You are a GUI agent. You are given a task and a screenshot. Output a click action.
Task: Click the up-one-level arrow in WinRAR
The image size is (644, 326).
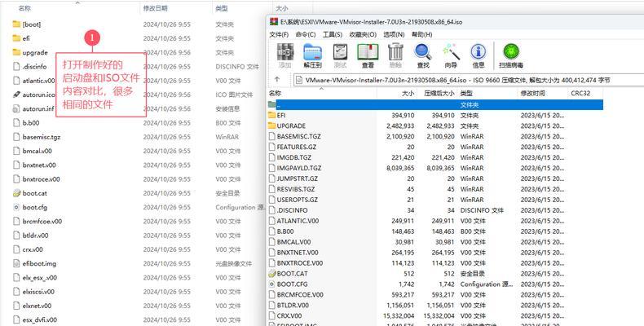coord(277,80)
